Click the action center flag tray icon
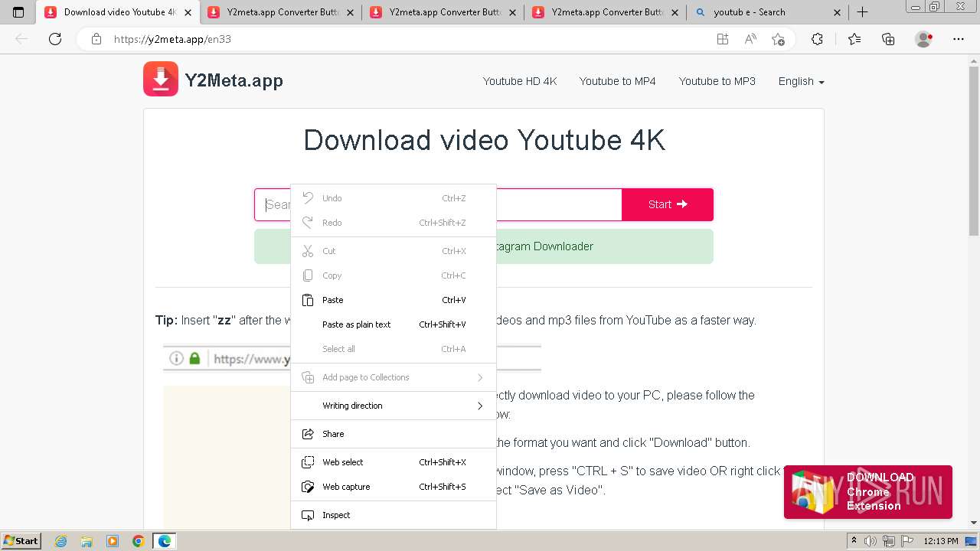The height and width of the screenshot is (551, 980). pyautogui.click(x=906, y=541)
